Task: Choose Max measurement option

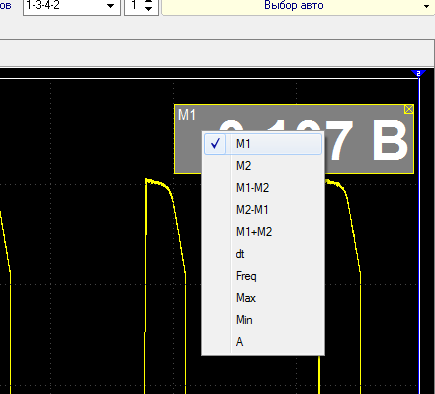Action: click(x=263, y=298)
